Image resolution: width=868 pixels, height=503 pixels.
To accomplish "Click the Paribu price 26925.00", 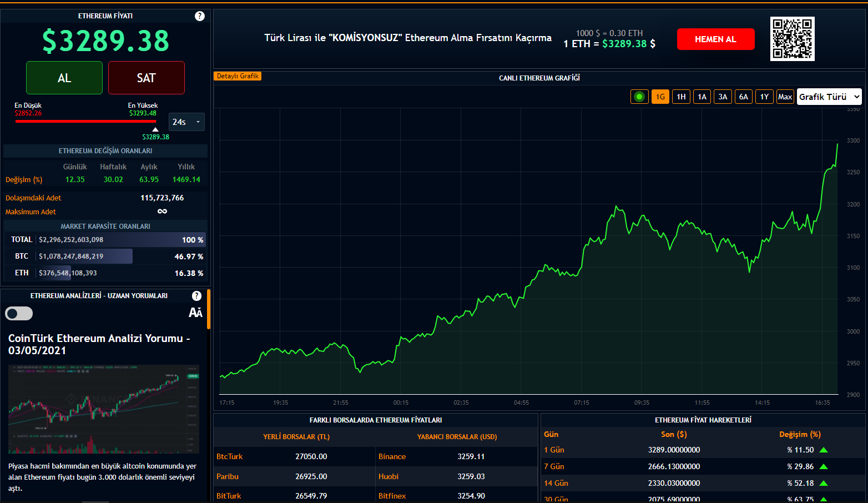I will click(x=311, y=477).
